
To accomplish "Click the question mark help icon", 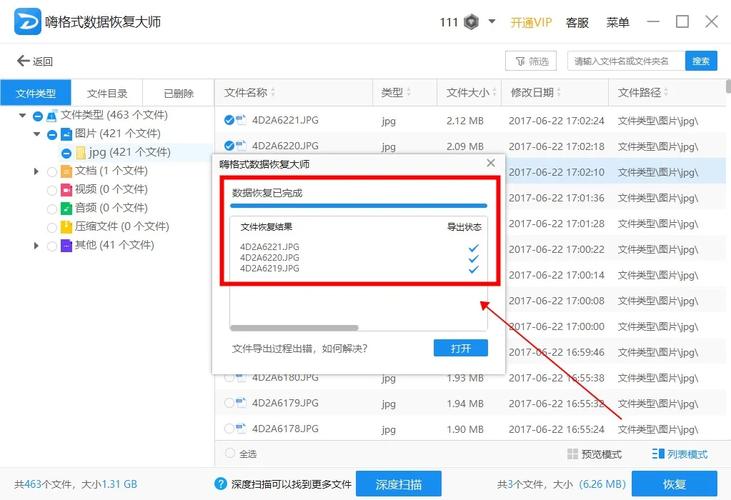I will (221, 484).
